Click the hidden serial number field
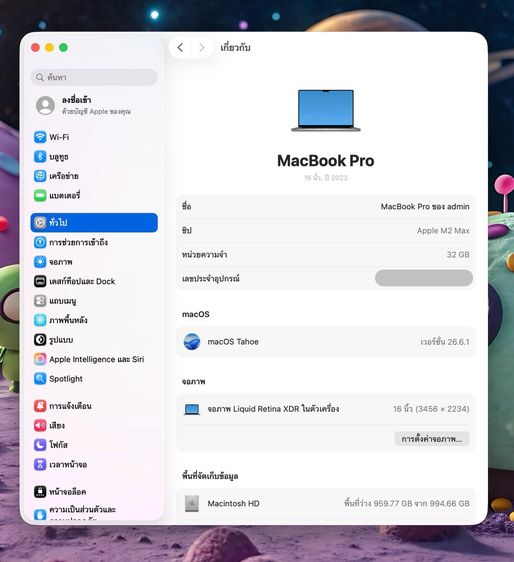Screen dimensions: 514x562 424,278
